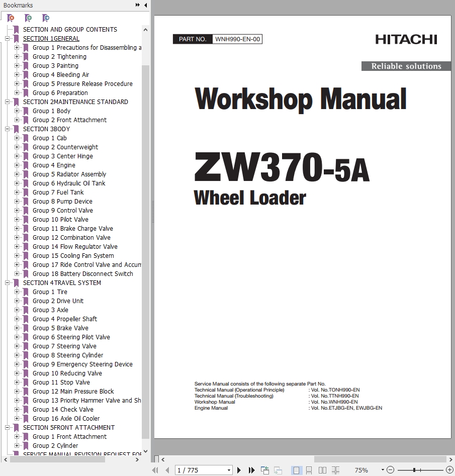The image size is (455, 476).
Task: Open Group 10 Pilot Valve bookmark
Action: (60, 220)
